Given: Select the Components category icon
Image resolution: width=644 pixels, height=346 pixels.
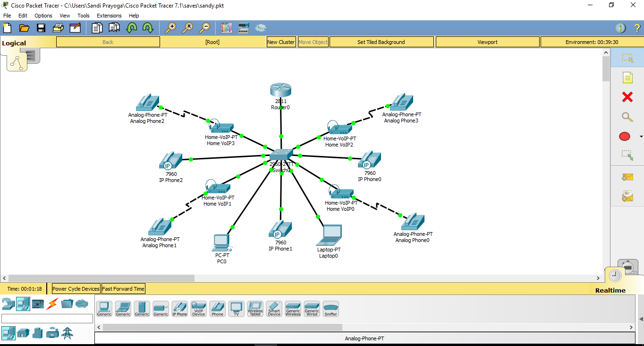Looking at the screenshot, I should pos(38,303).
